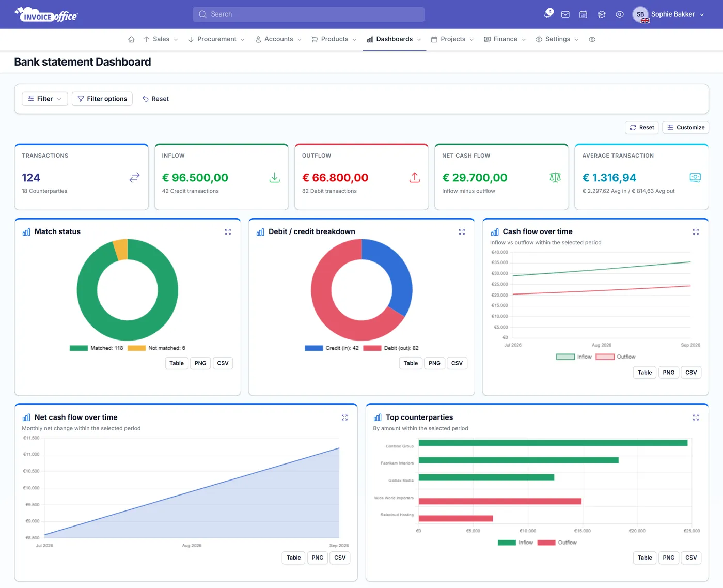Open the Filter dropdown
Viewport: 723px width, 588px height.
point(45,99)
